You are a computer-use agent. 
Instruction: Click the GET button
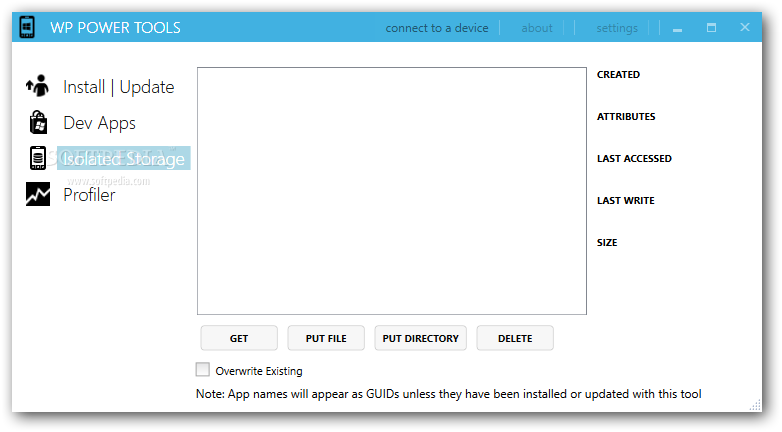point(239,338)
